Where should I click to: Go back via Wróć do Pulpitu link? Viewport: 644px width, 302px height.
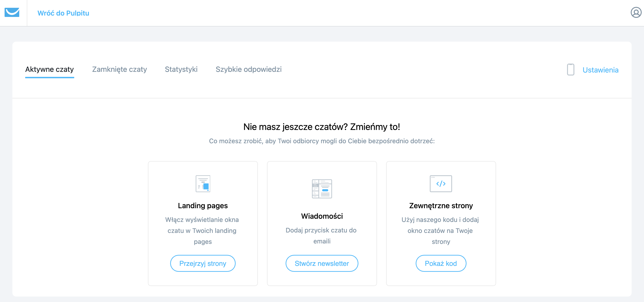pos(63,13)
